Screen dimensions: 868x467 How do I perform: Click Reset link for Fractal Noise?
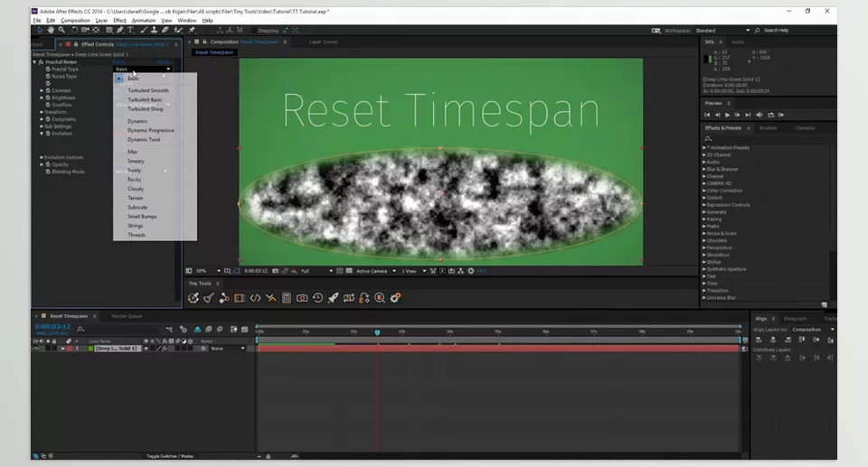click(x=119, y=62)
